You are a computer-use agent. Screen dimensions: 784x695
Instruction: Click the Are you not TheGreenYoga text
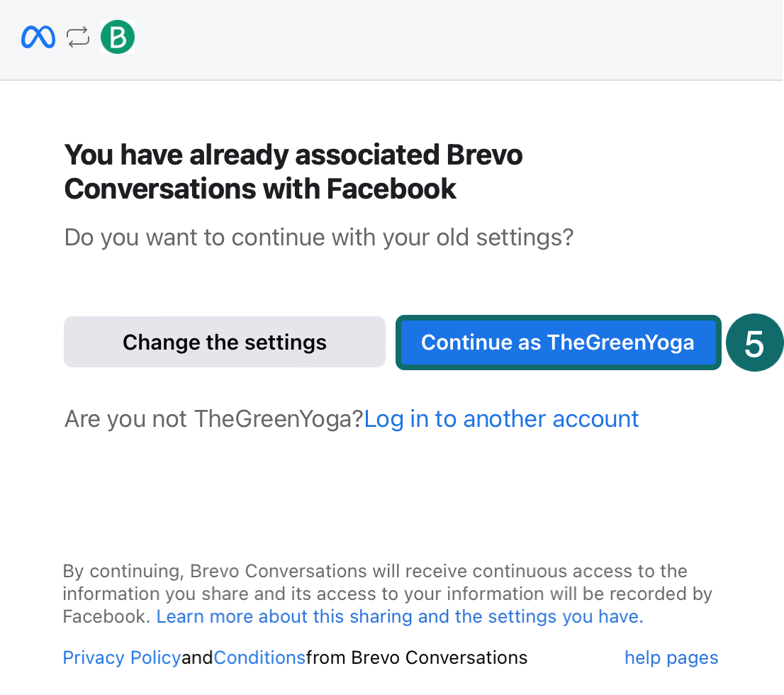[x=213, y=418]
